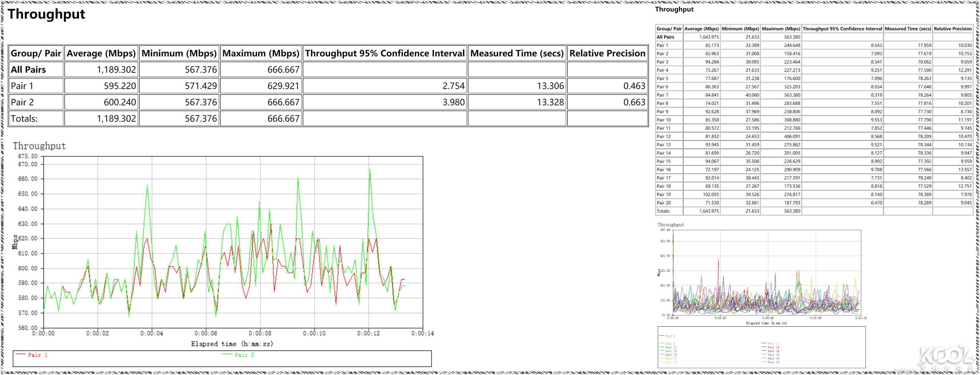Click the Pair 7 maximum value 563.380
Image resolution: width=980 pixels, height=375 pixels.
point(792,95)
